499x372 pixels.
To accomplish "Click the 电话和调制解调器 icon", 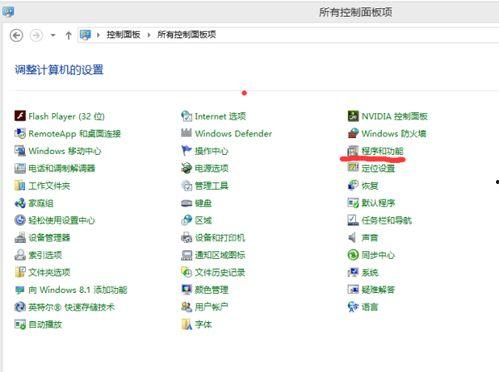I will (20, 168).
